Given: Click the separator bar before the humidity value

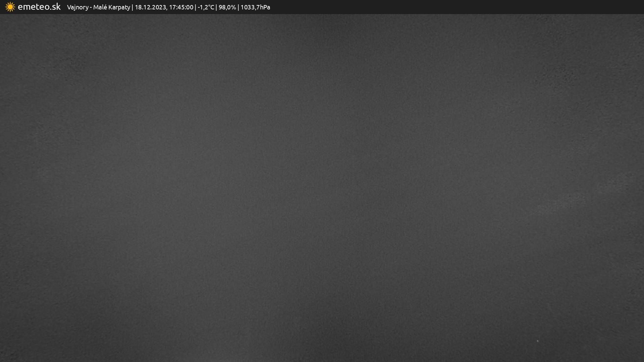Looking at the screenshot, I should click(216, 7).
